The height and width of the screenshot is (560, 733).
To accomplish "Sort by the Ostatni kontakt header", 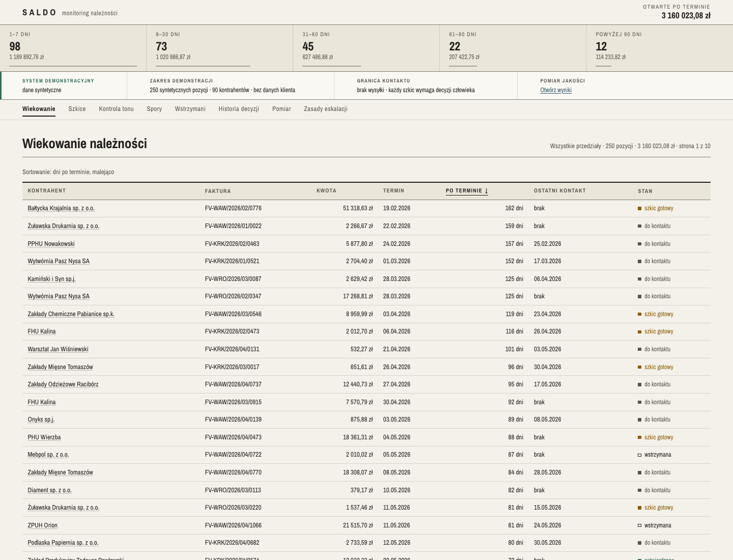I will (560, 191).
